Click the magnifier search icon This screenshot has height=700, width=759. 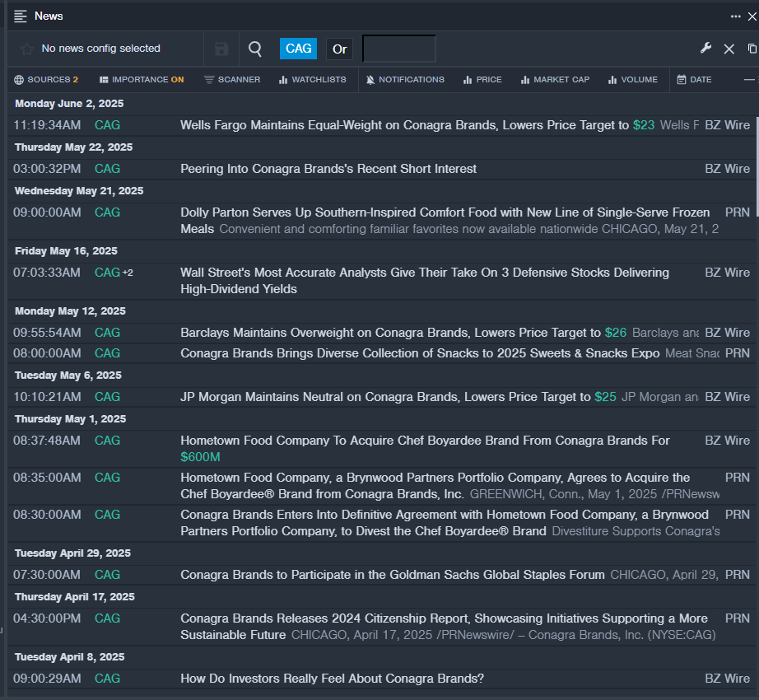tap(255, 49)
